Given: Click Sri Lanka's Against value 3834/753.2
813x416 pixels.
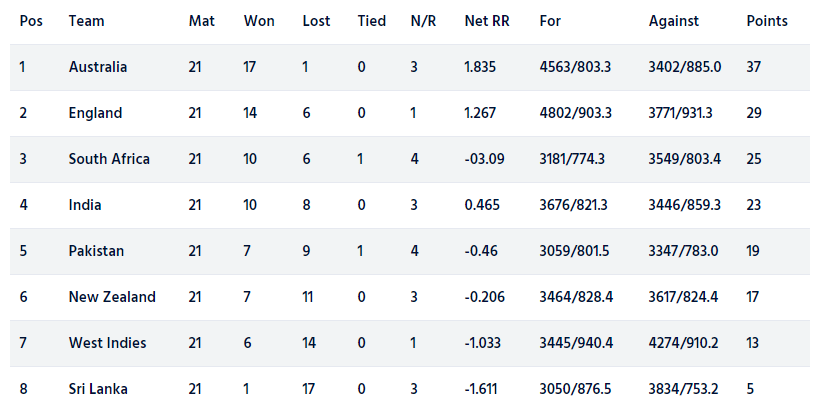Looking at the screenshot, I should pyautogui.click(x=683, y=389).
